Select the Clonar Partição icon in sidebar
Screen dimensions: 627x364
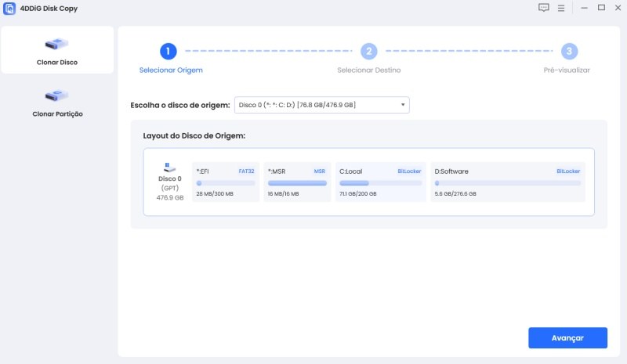(57, 96)
